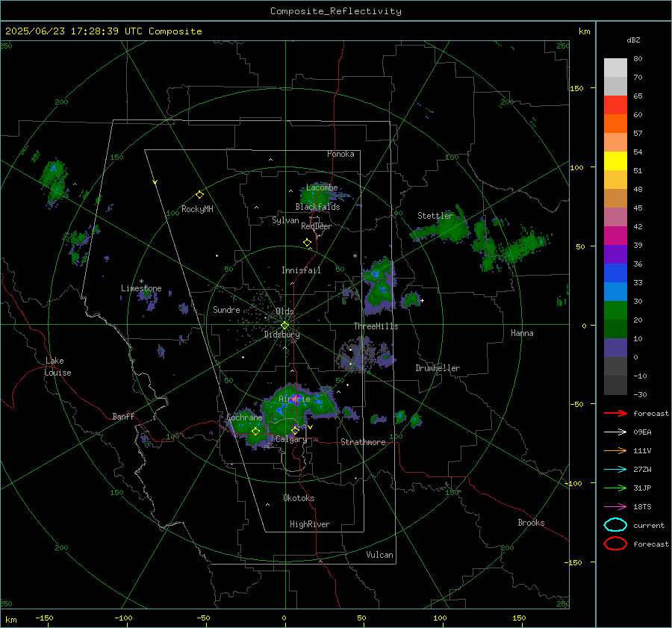Click the Drumheller label
Viewport: 672px width, 628px height.
[x=438, y=368]
